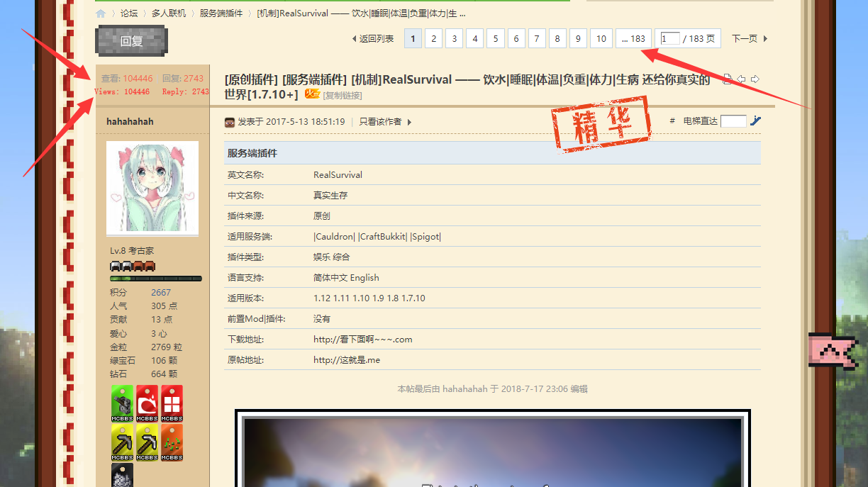Click the home icon in breadcrumb
Viewport: 868px width, 487px height.
click(101, 13)
